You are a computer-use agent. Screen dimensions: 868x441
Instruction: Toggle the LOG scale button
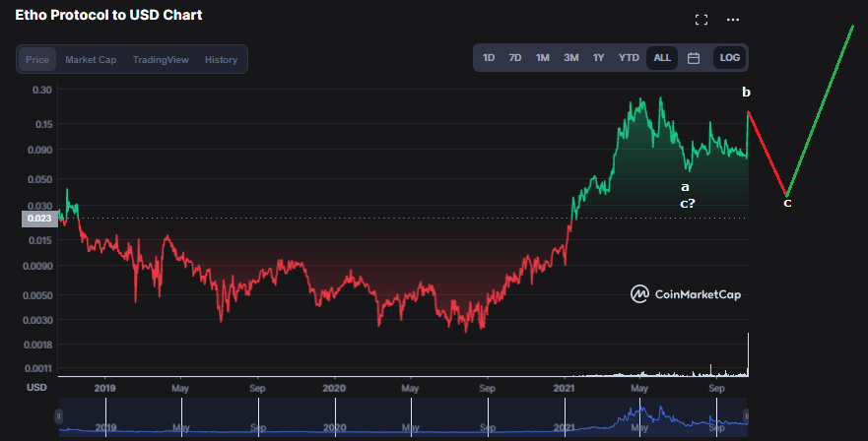729,58
